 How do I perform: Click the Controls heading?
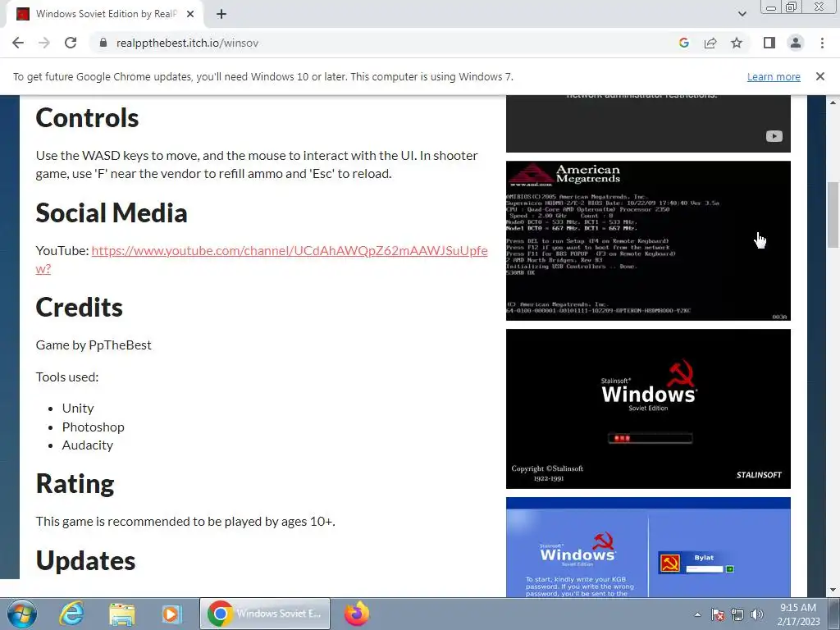pyautogui.click(x=87, y=118)
